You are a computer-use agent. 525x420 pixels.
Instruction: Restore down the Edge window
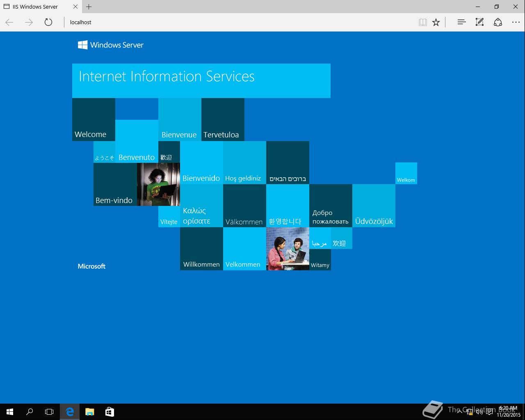(x=497, y=7)
